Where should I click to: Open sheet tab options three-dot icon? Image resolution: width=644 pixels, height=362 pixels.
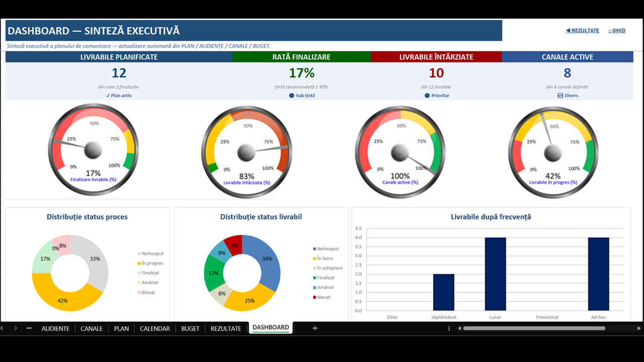(449, 328)
